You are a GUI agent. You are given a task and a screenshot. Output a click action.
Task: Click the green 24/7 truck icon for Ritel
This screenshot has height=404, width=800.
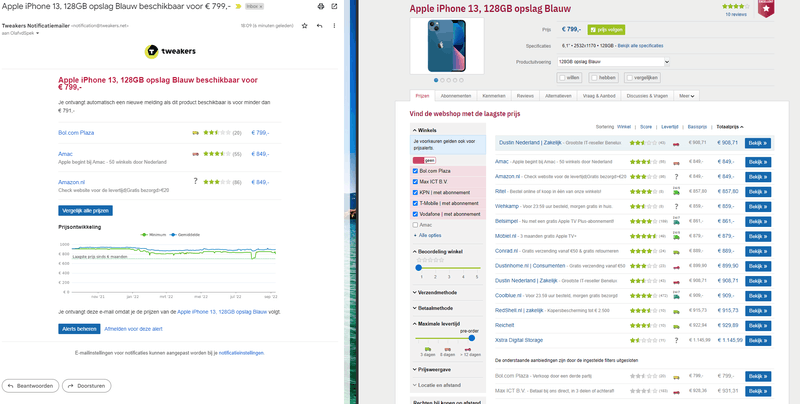tap(676, 191)
